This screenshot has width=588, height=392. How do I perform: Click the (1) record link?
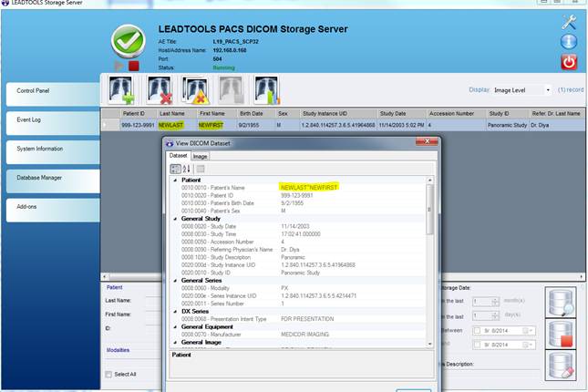point(571,90)
